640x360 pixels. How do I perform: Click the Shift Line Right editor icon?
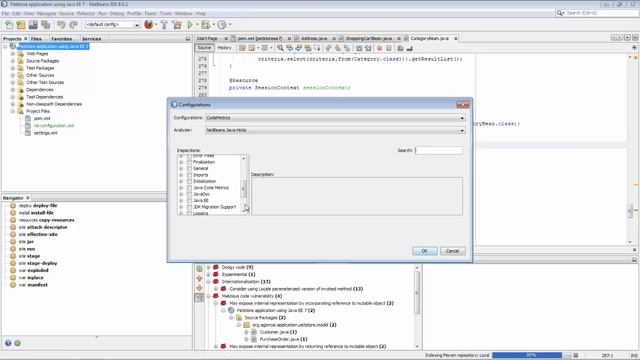click(x=368, y=48)
